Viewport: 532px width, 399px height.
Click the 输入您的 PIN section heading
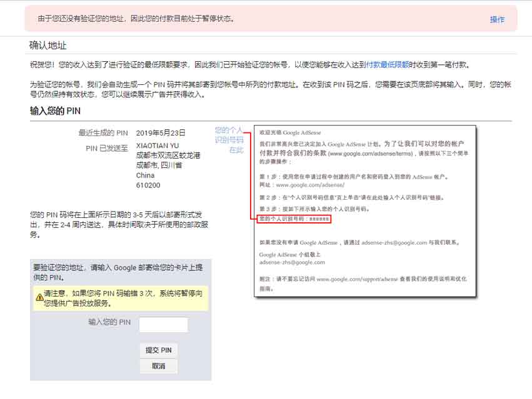click(55, 111)
